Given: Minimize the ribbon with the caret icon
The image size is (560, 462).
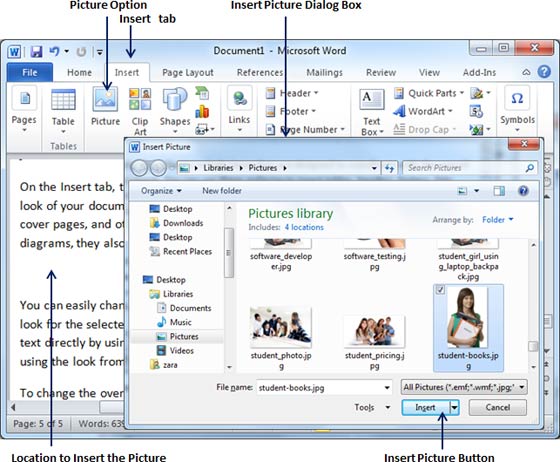Looking at the screenshot, I should coord(526,72).
